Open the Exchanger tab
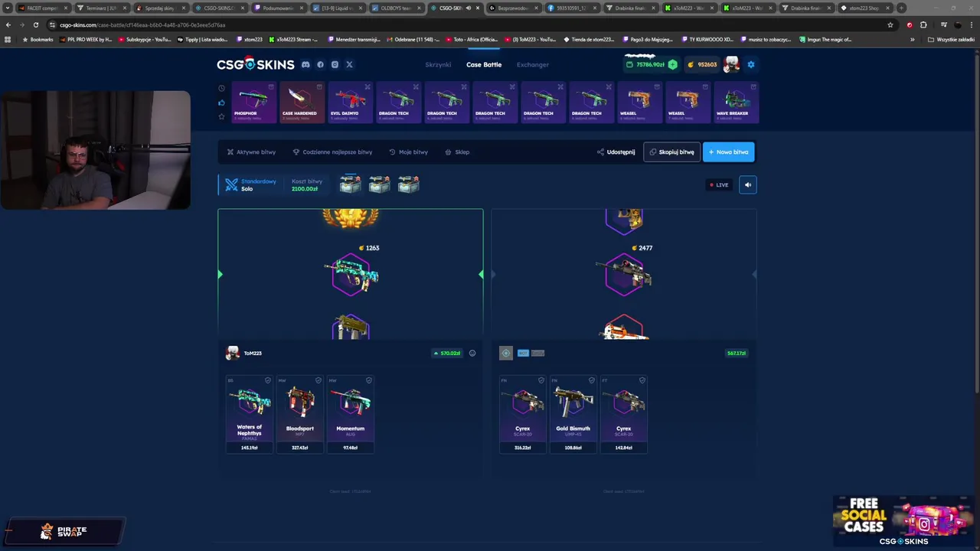 coord(533,65)
